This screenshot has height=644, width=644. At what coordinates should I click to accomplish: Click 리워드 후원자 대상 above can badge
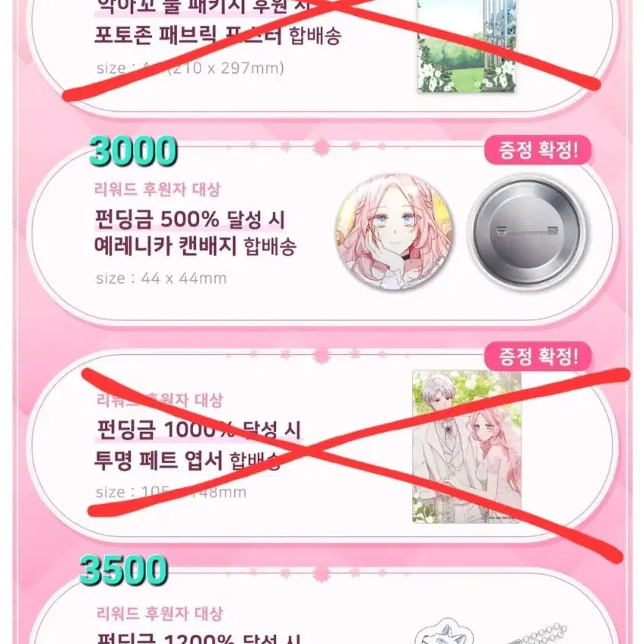(157, 189)
